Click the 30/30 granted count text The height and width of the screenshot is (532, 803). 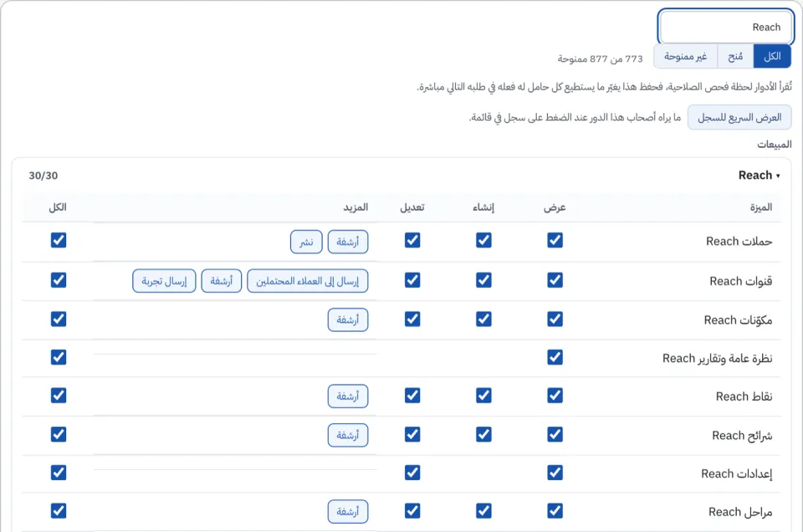tap(43, 176)
